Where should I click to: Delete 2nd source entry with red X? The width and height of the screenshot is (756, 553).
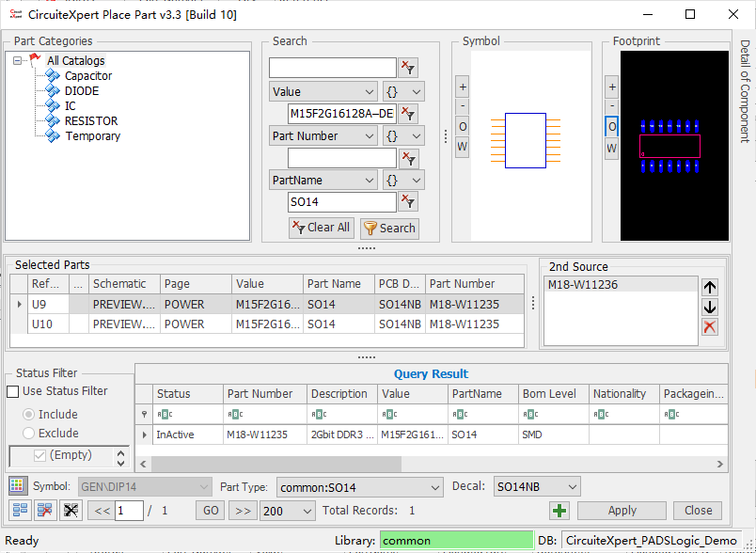click(x=710, y=327)
